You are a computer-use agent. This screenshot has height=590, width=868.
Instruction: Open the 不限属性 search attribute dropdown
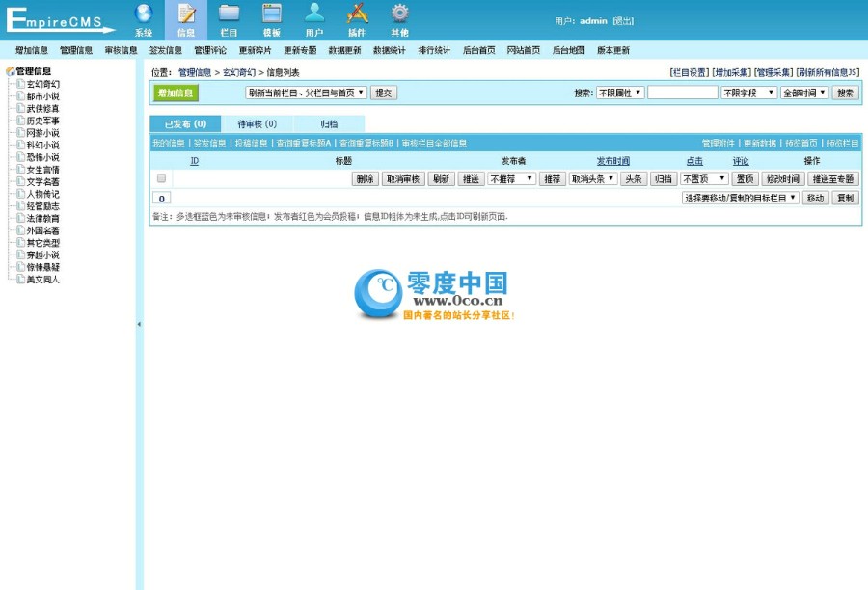click(x=617, y=94)
